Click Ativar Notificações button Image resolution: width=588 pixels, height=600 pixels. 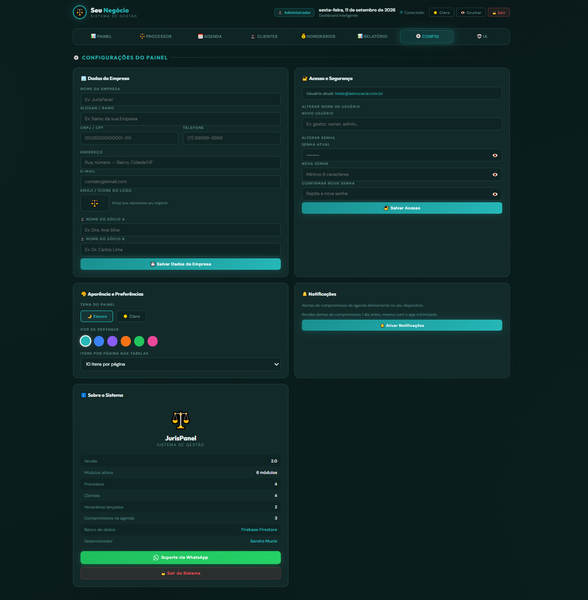click(402, 326)
